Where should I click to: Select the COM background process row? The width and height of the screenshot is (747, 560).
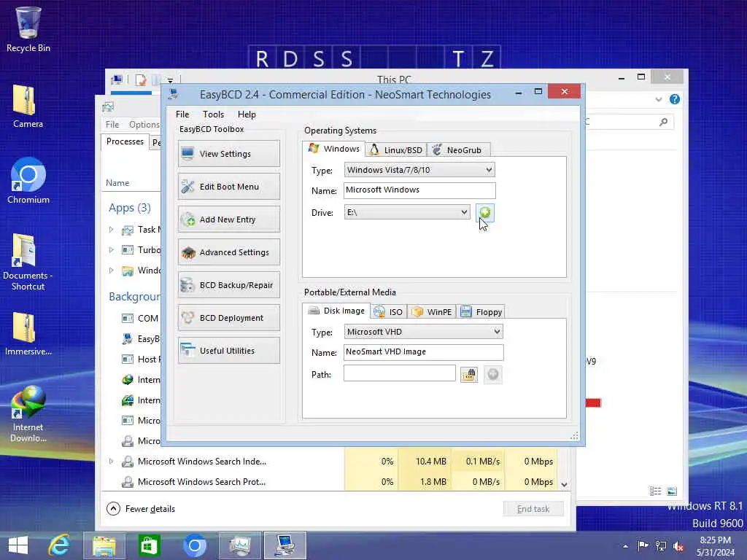point(132,318)
